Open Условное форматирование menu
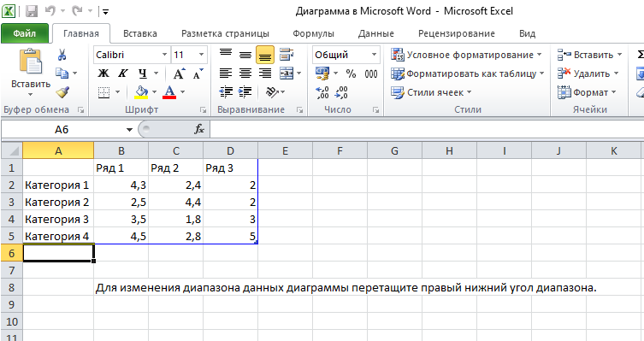The image size is (644, 341). pyautogui.click(x=466, y=55)
